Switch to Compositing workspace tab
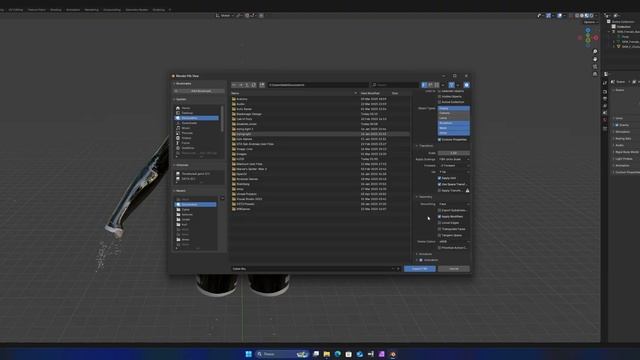The height and width of the screenshot is (360, 640). (112, 9)
